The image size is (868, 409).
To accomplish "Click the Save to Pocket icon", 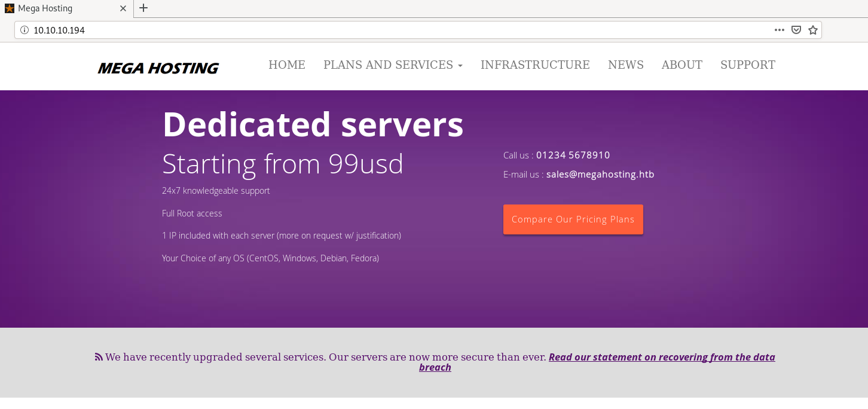I will pos(796,30).
